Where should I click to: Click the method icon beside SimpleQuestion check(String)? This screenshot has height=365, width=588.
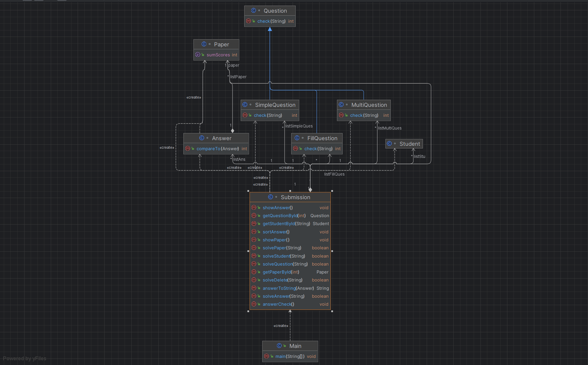click(x=245, y=115)
